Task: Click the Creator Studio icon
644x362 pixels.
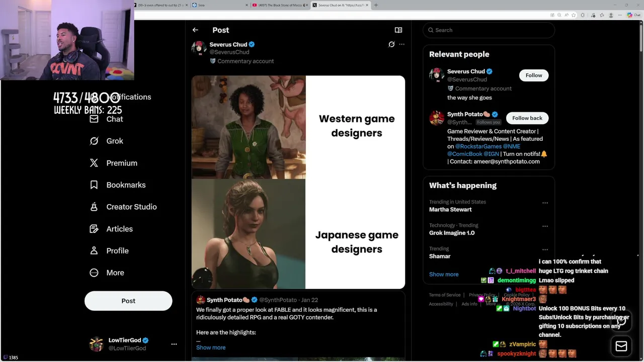Action: click(x=94, y=207)
